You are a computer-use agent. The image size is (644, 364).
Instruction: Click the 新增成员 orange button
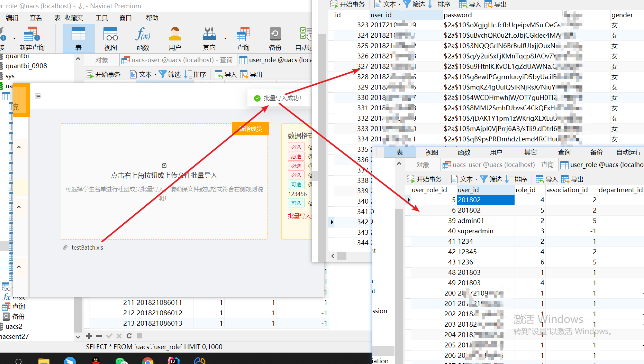(x=251, y=129)
